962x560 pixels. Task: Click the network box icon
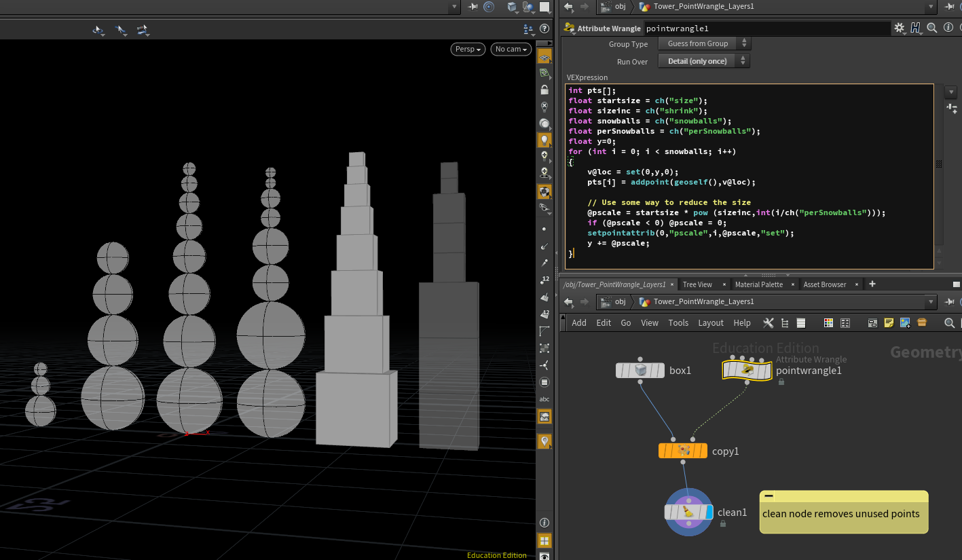coord(872,323)
